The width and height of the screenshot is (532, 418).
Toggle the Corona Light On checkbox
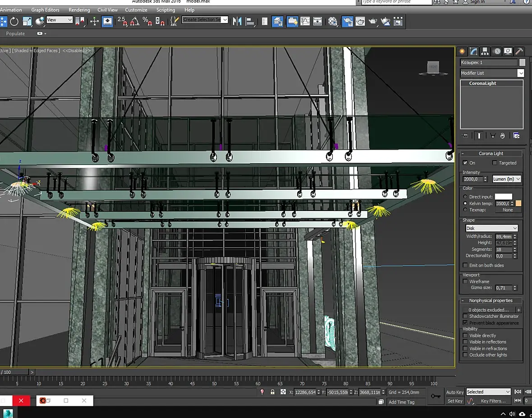click(465, 163)
